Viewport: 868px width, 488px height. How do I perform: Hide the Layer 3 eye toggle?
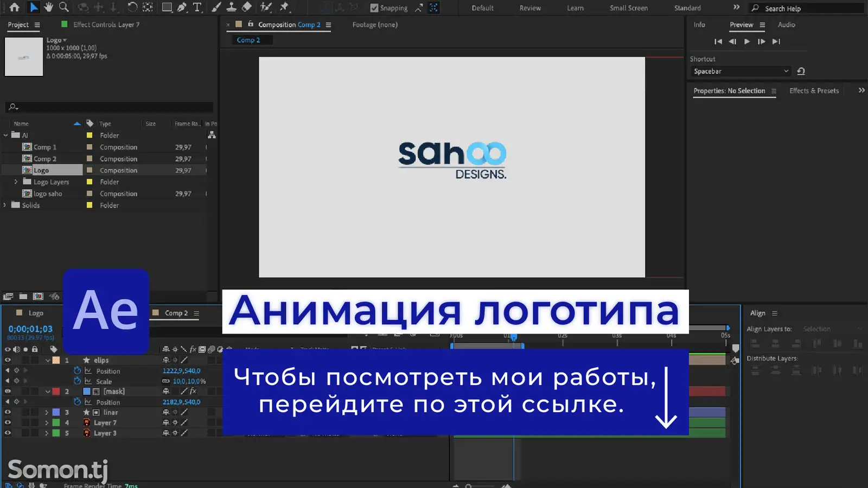pyautogui.click(x=8, y=433)
